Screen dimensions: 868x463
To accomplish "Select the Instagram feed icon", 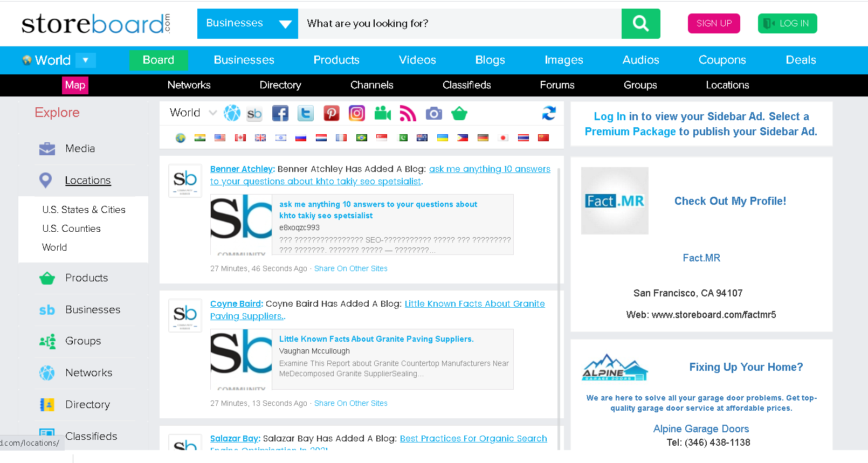I will 357,113.
